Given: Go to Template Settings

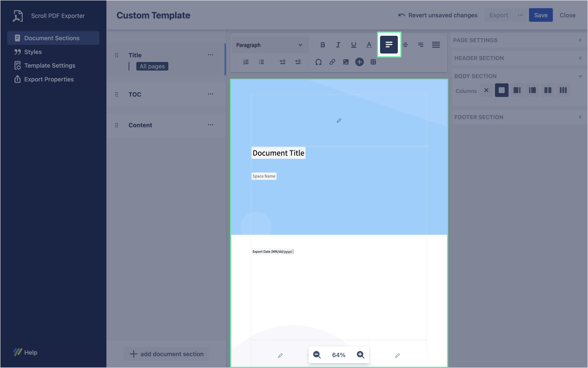Looking at the screenshot, I should pyautogui.click(x=50, y=65).
